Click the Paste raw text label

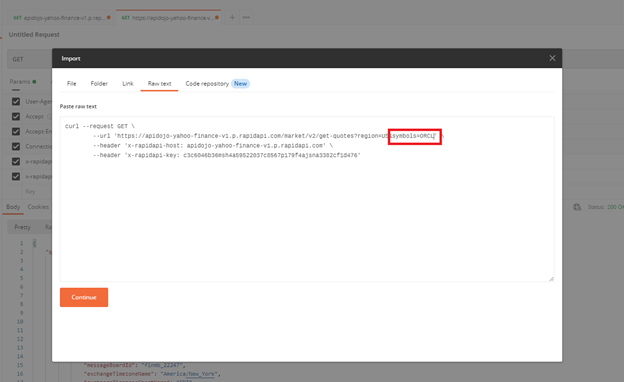[78, 106]
